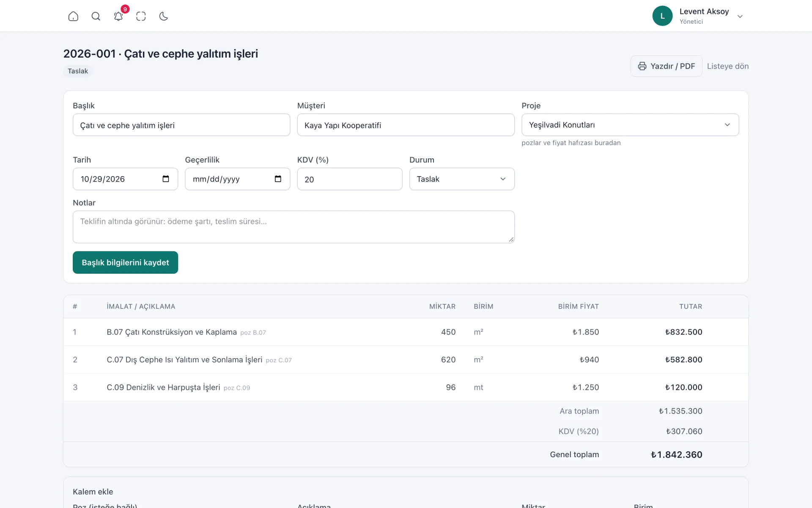Click the ₺1.850 unit price cell

(x=586, y=332)
